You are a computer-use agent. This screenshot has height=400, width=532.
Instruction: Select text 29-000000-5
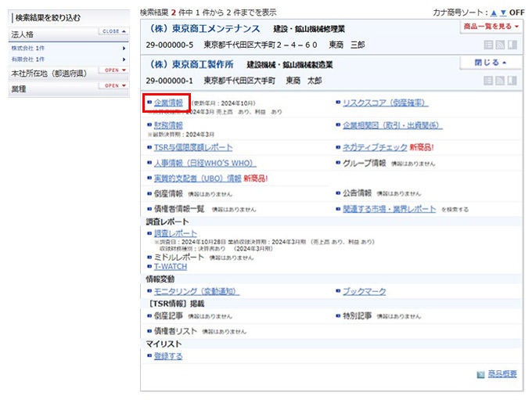point(170,45)
